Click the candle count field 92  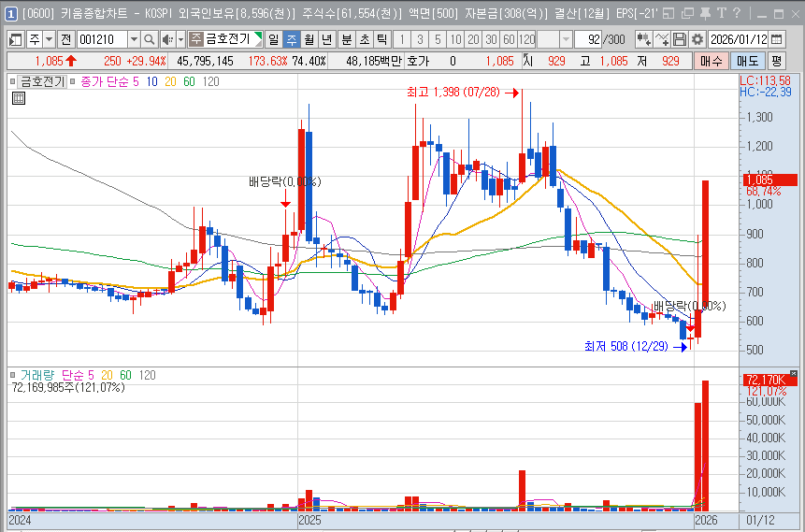(x=587, y=39)
